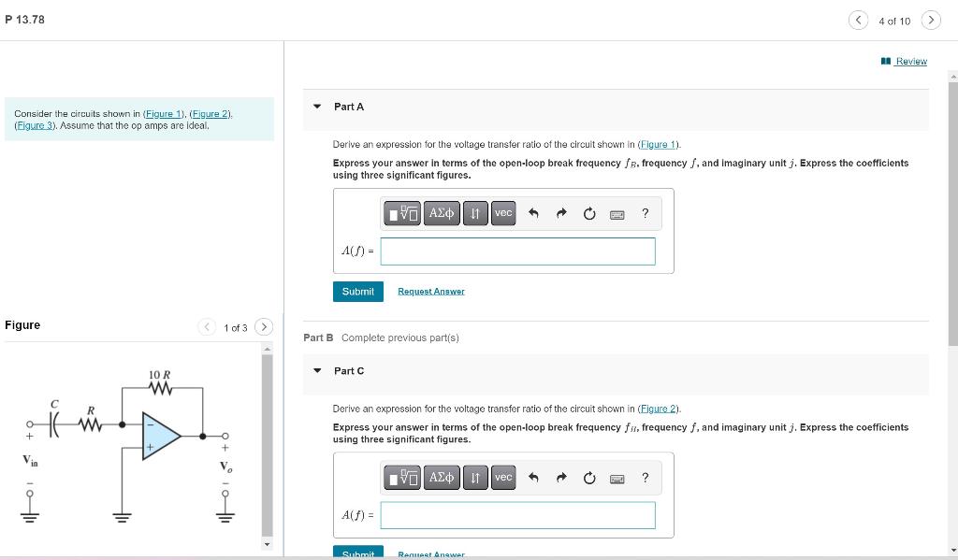Go to the previous problem, 3 of 10
This screenshot has width=958, height=560.
click(x=859, y=21)
